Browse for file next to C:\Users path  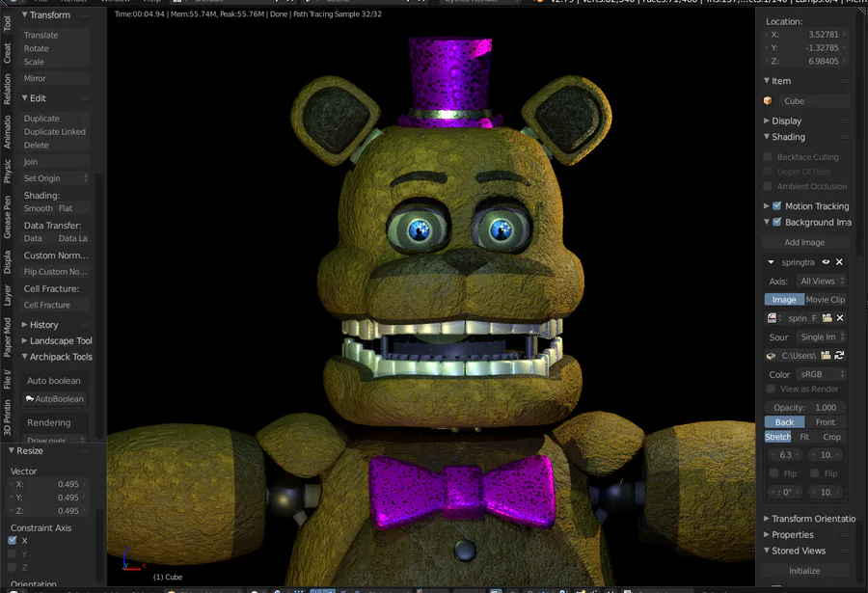coord(826,356)
